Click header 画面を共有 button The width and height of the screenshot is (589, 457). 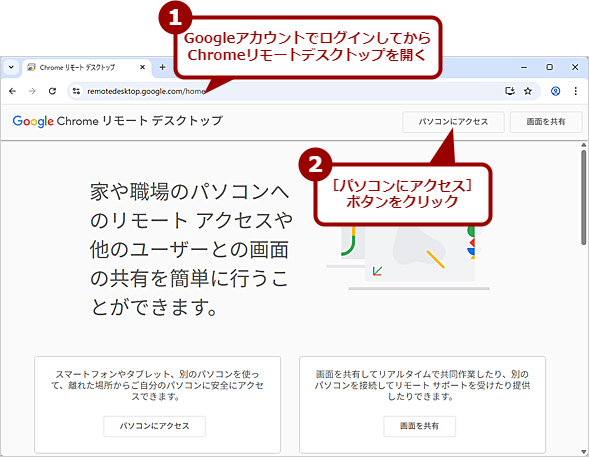point(546,122)
